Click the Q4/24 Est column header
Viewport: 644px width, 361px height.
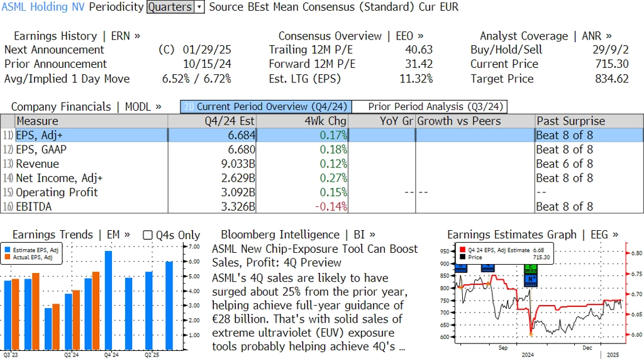(212, 121)
